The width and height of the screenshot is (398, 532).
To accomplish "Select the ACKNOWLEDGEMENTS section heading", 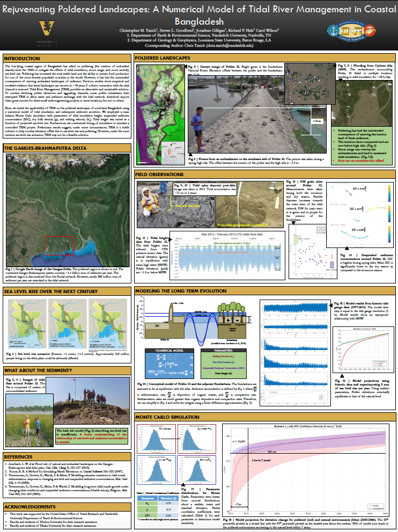I will coord(67,507).
